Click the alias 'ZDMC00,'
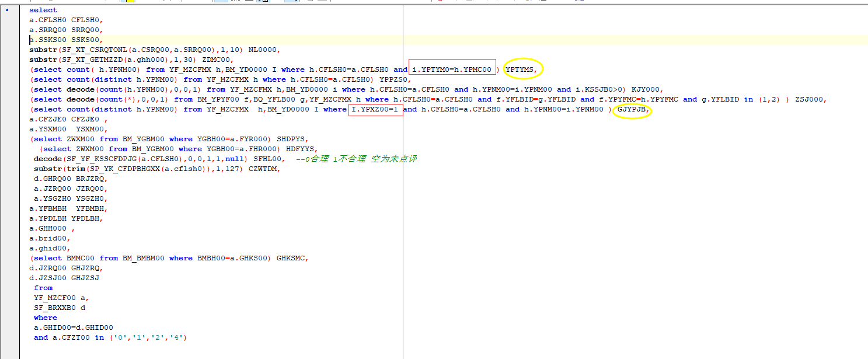The image size is (868, 359). [x=218, y=60]
